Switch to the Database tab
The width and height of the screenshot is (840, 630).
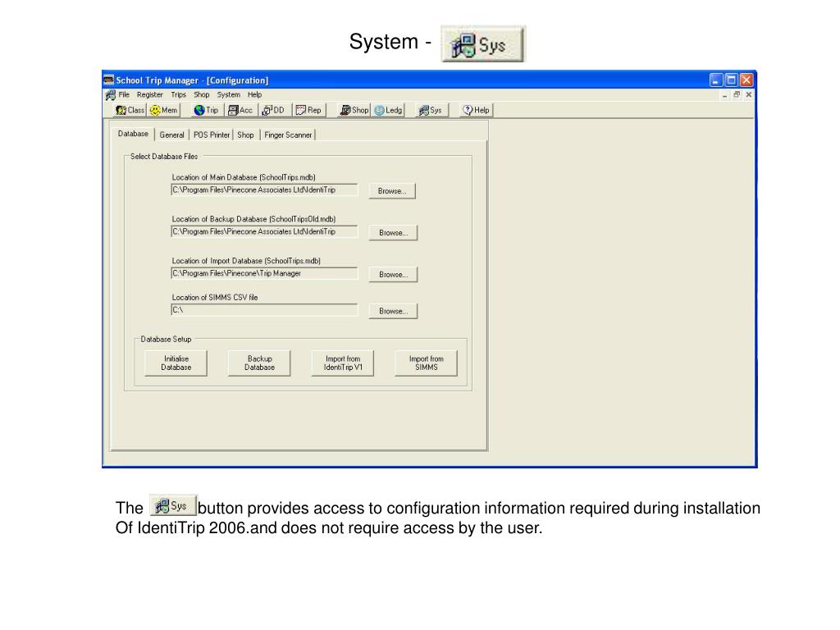coord(133,134)
